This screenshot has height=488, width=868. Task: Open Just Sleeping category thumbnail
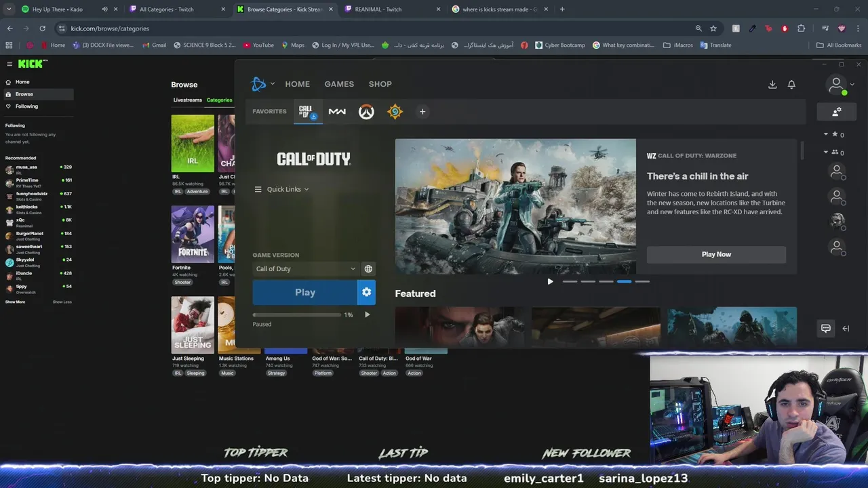(193, 325)
